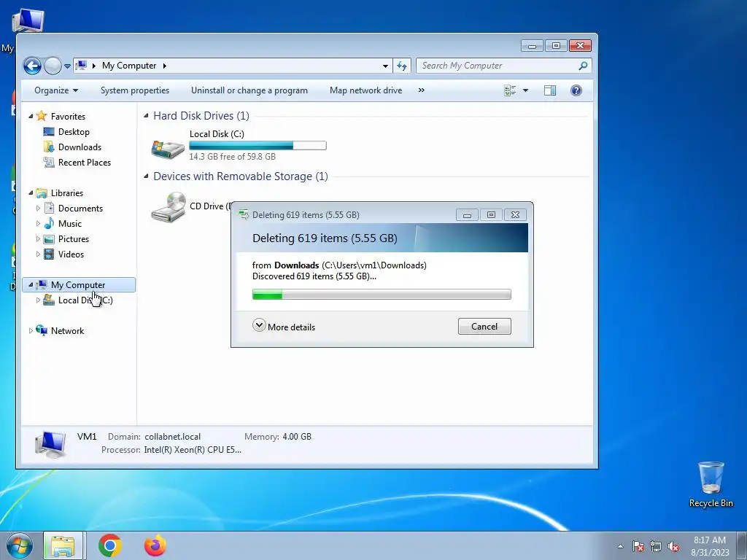The width and height of the screenshot is (747, 560).
Task: Select My Computer in the navigation pane
Action: pyautogui.click(x=79, y=285)
